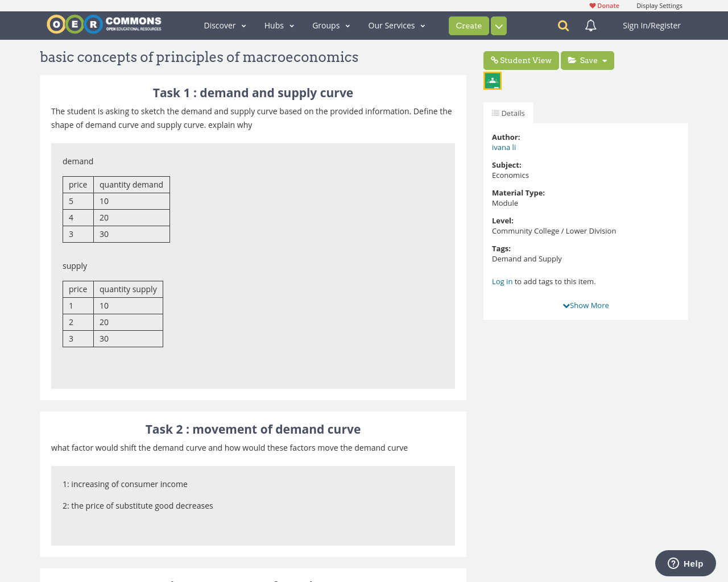Image resolution: width=728 pixels, height=582 pixels.
Task: Expand Show More details
Action: [x=586, y=305]
